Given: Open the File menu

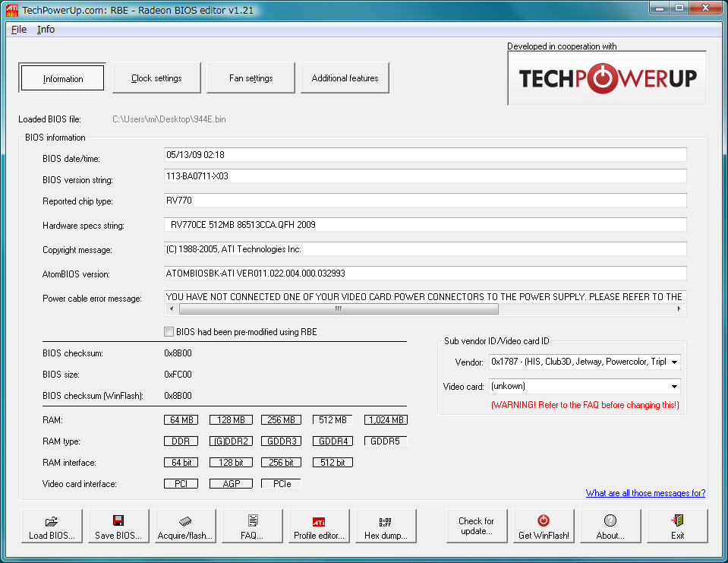Looking at the screenshot, I should click(x=19, y=30).
